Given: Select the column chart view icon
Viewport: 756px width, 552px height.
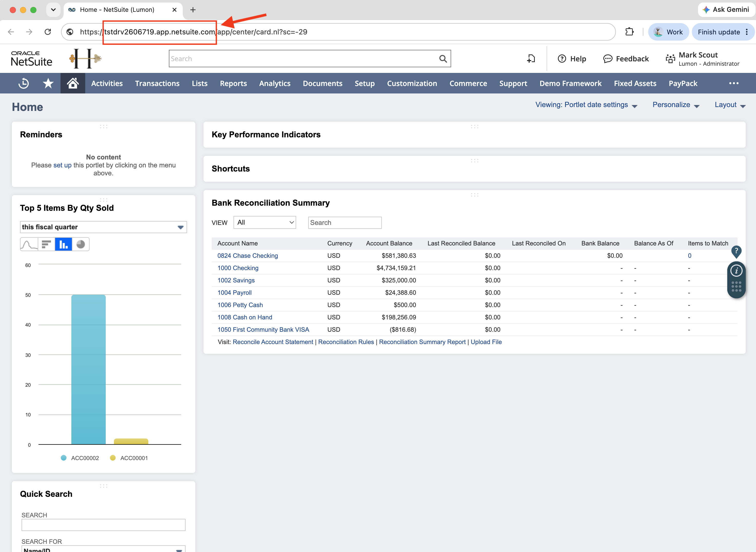Looking at the screenshot, I should coord(63,244).
